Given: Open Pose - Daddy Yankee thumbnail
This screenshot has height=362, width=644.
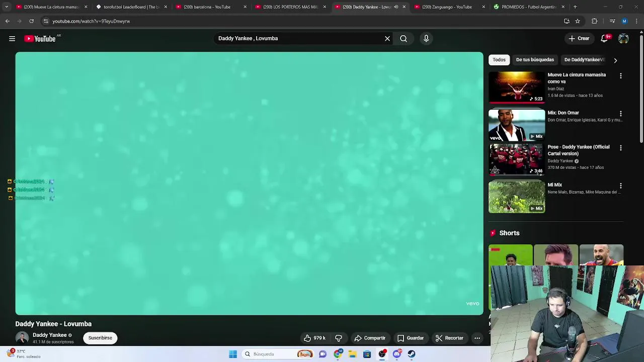Looking at the screenshot, I should pos(516,159).
